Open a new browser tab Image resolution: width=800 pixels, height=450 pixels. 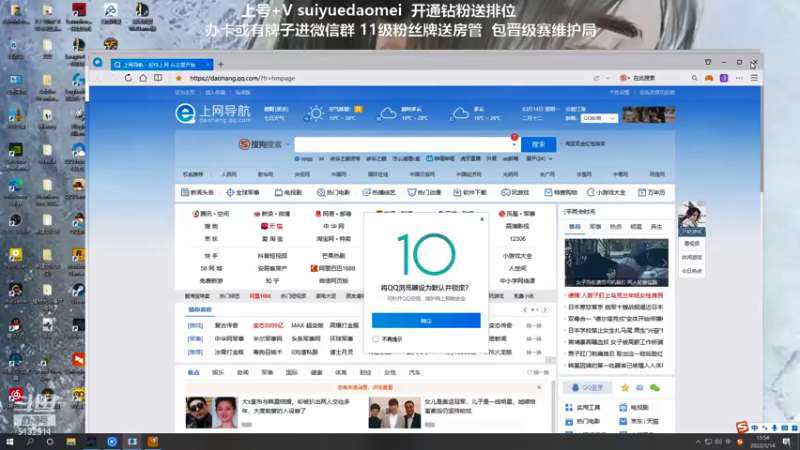click(221, 64)
